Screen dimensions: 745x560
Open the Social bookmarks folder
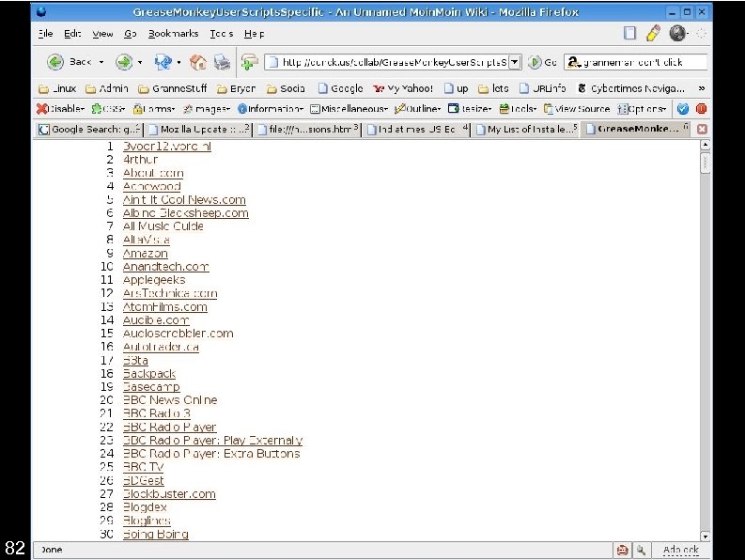(x=286, y=88)
